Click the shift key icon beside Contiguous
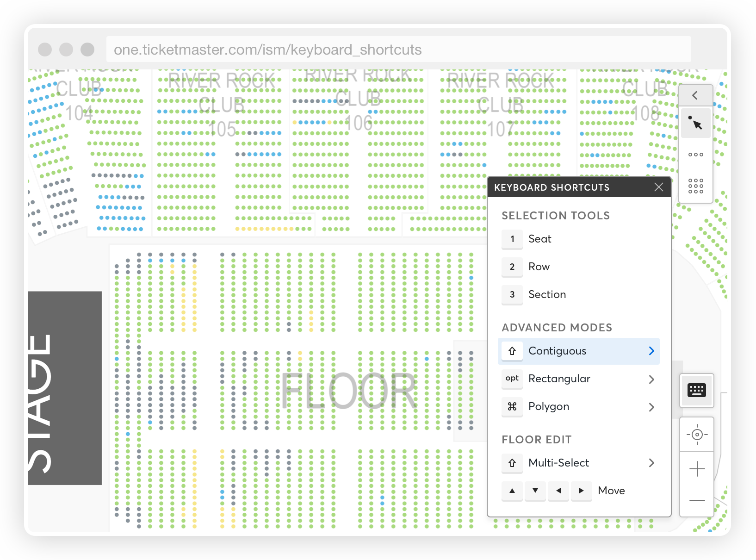The height and width of the screenshot is (560, 756). (512, 351)
